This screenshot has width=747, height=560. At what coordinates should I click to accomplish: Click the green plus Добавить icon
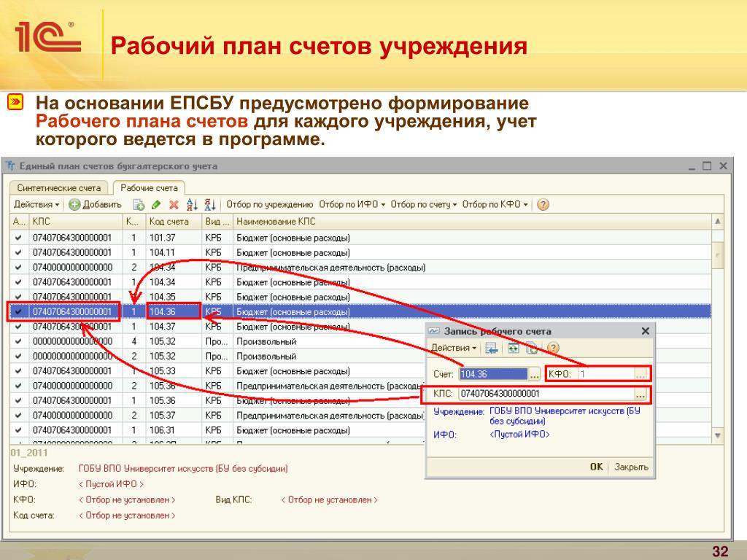tap(74, 205)
